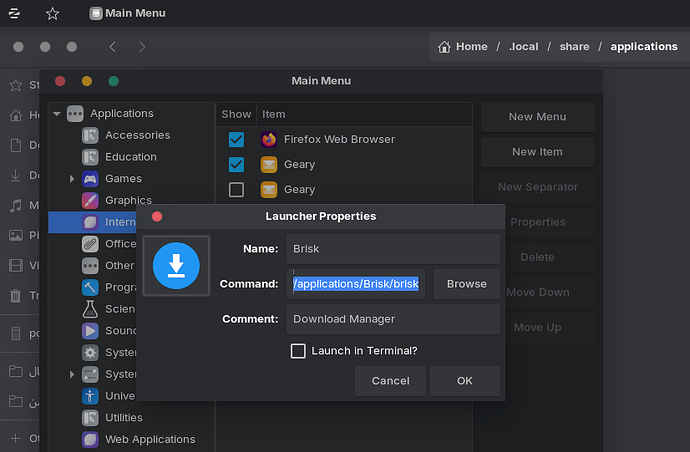This screenshot has height=452, width=690.
Task: Click Main Menu in top panel
Action: point(128,13)
